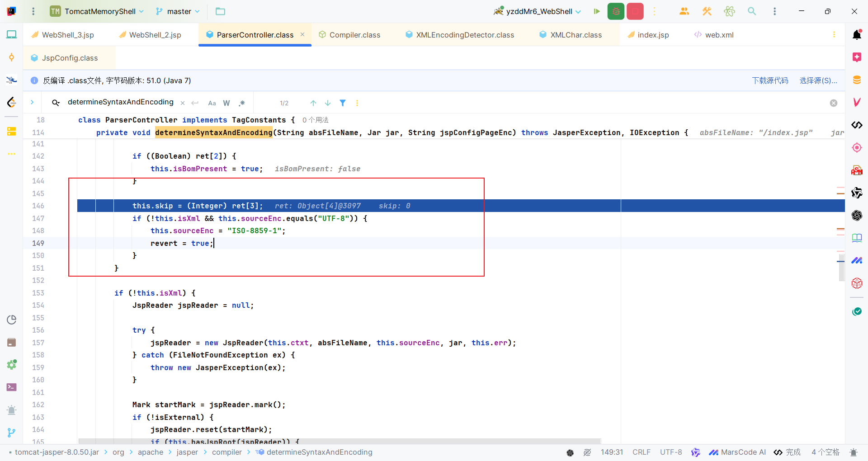This screenshot has width=868, height=461.
Task: Open the search filter funnel icon
Action: (x=343, y=103)
